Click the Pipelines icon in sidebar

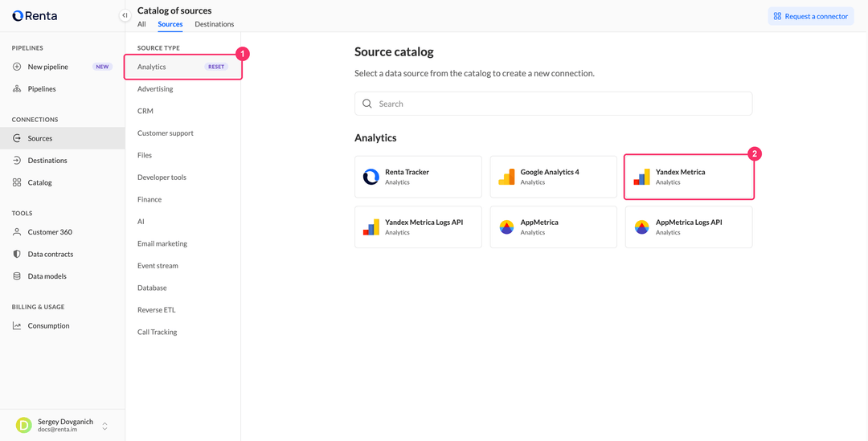pos(17,88)
